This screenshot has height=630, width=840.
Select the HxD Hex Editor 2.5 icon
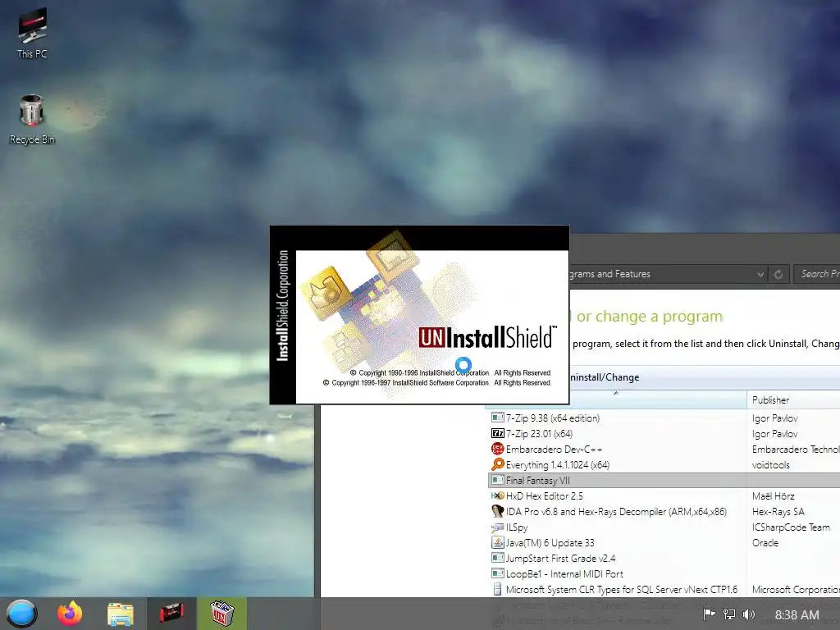(497, 495)
